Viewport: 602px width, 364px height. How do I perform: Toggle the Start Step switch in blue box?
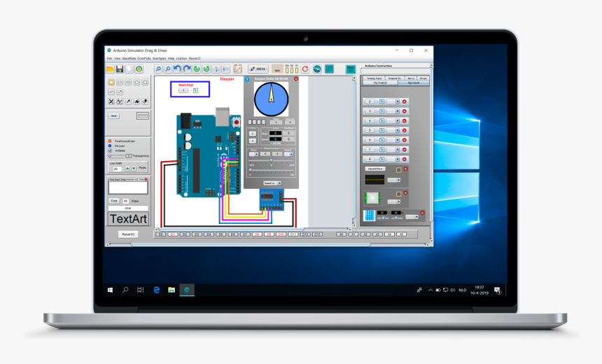[195, 90]
